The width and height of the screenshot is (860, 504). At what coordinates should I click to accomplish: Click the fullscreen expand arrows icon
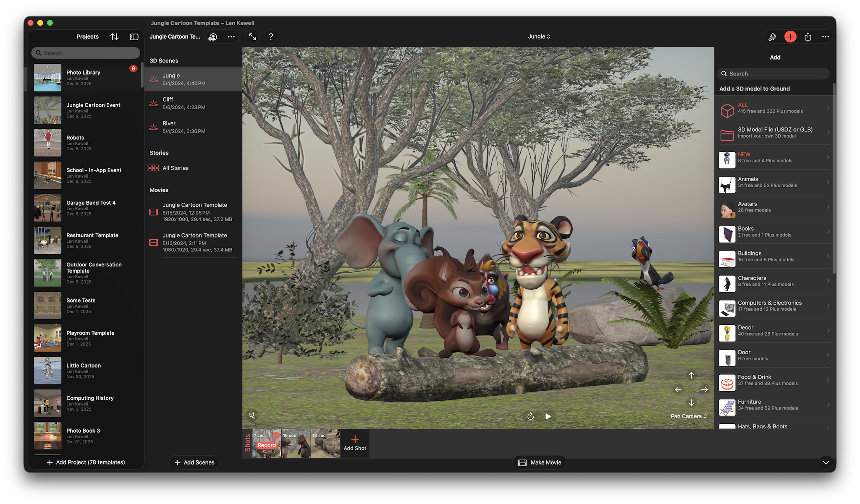tap(252, 37)
